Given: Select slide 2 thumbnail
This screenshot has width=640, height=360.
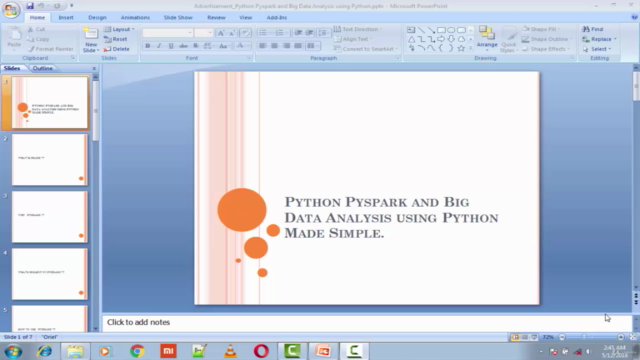Looking at the screenshot, I should coord(49,160).
